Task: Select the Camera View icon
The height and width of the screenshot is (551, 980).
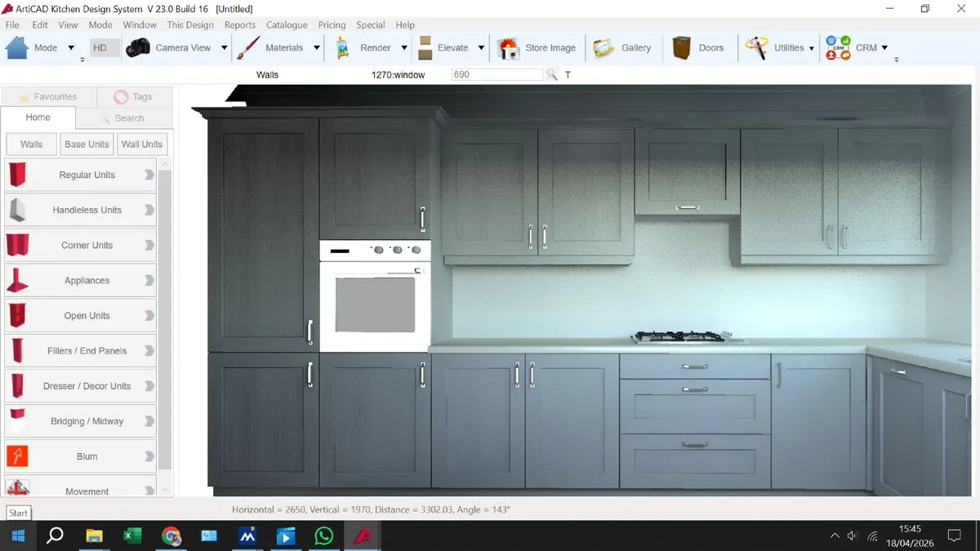Action: [x=137, y=47]
